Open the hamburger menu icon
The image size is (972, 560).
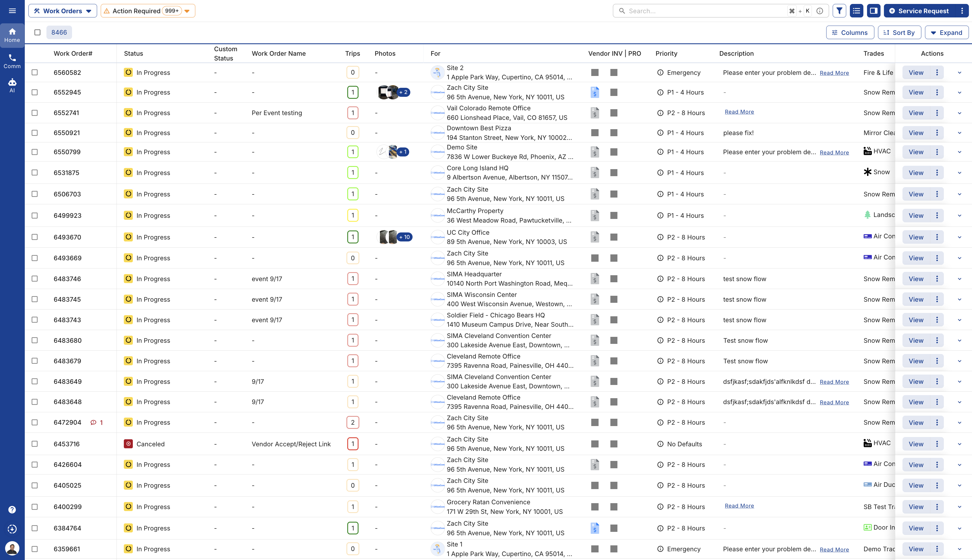[x=12, y=11]
